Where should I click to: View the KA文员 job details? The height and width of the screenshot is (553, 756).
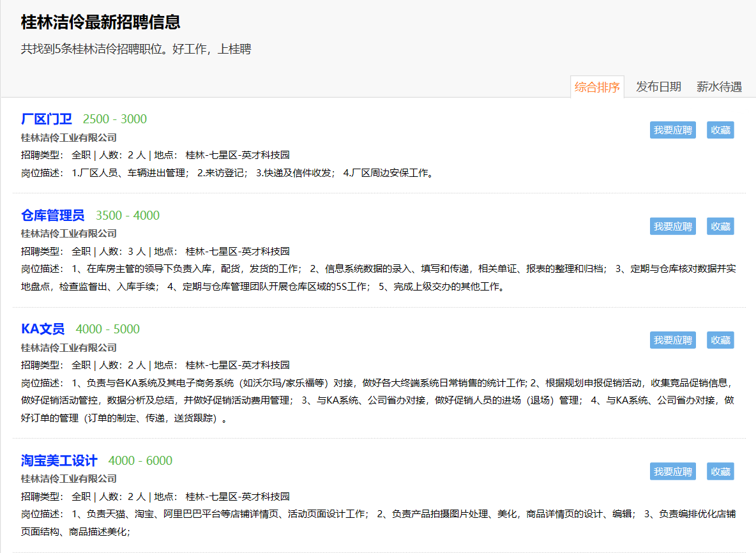click(x=43, y=329)
